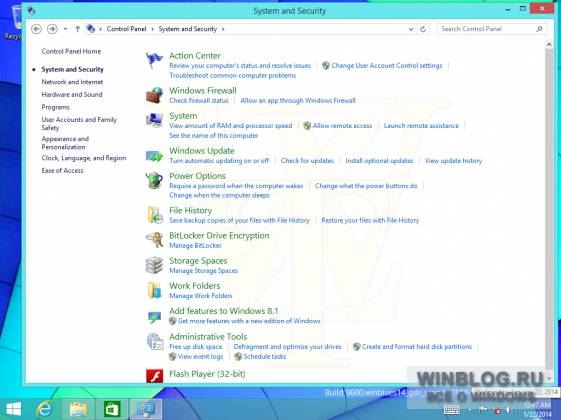Click the File History folder icon
The height and width of the screenshot is (420, 561).
click(x=155, y=215)
